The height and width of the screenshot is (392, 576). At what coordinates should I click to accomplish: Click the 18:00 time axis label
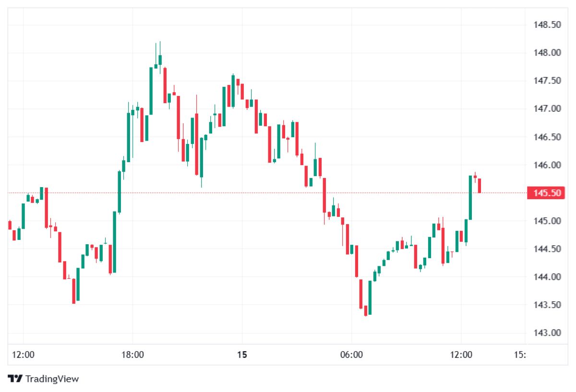tap(132, 355)
